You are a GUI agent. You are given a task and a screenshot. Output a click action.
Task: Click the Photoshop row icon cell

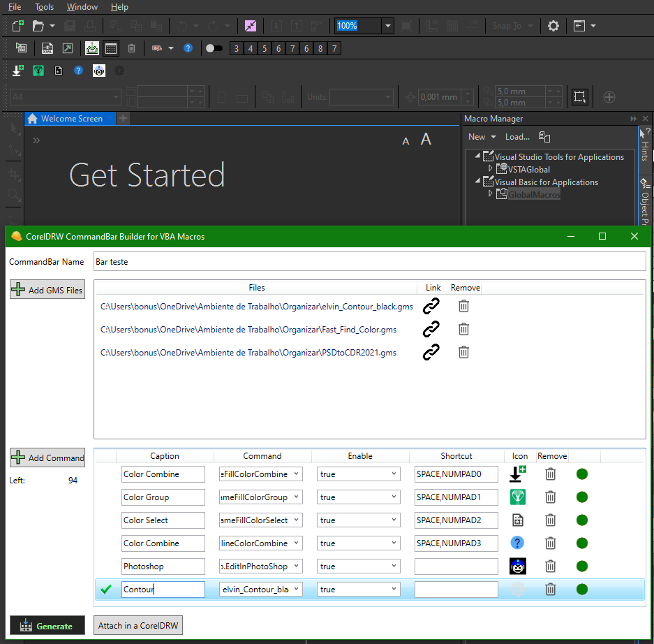[x=518, y=566]
